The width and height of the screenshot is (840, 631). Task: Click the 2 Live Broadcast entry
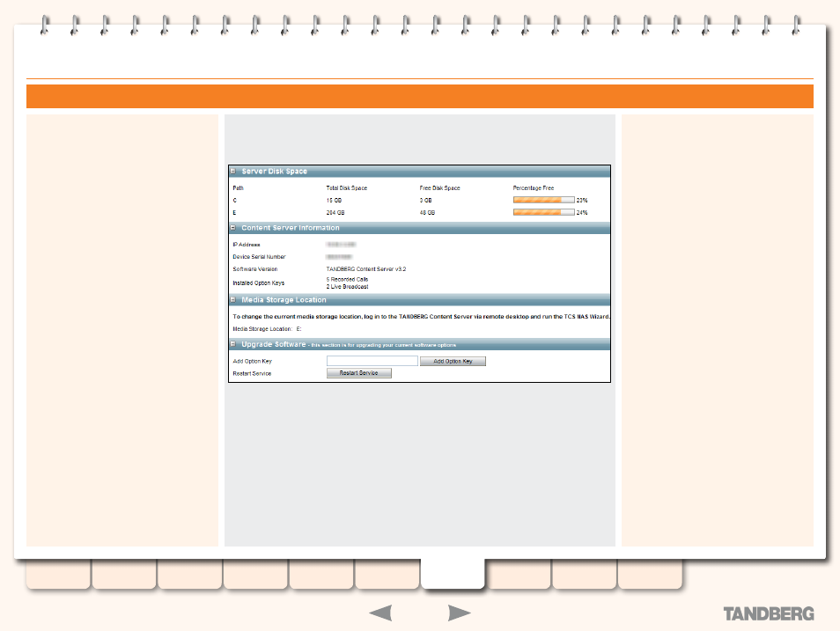347,287
